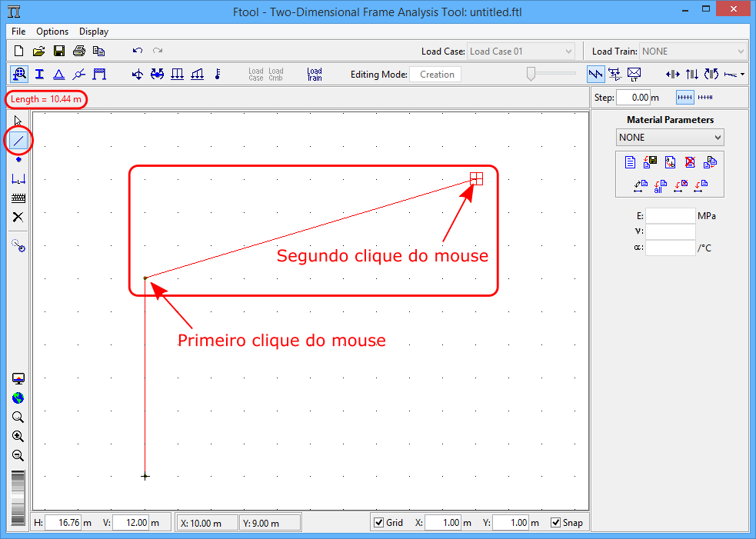Click the Load Train button
This screenshot has width=756, height=539.
tap(315, 74)
